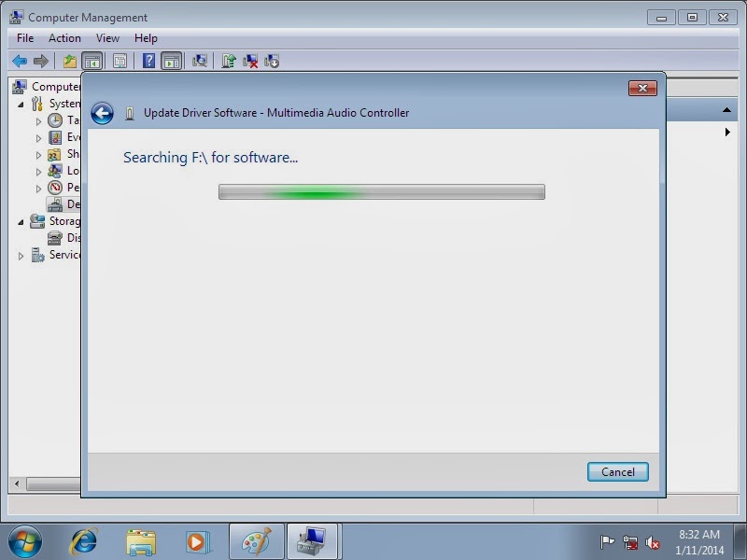
Task: Click Update Driver Software toolbar icon
Action: pos(229,61)
